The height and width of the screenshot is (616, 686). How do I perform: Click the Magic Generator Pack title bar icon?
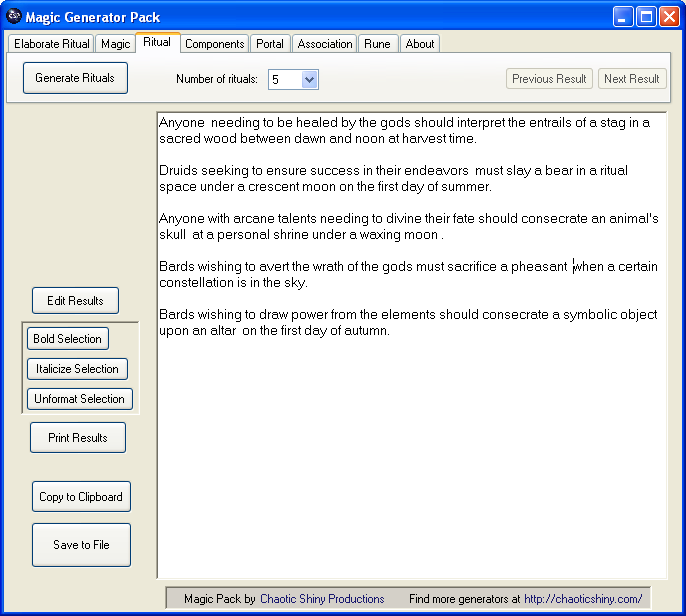pos(14,16)
